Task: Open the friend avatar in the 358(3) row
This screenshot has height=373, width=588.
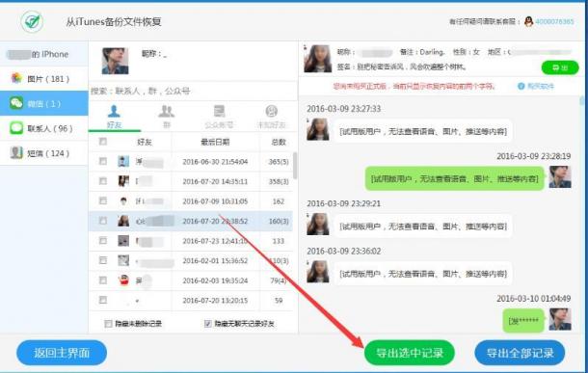Action: (x=123, y=181)
